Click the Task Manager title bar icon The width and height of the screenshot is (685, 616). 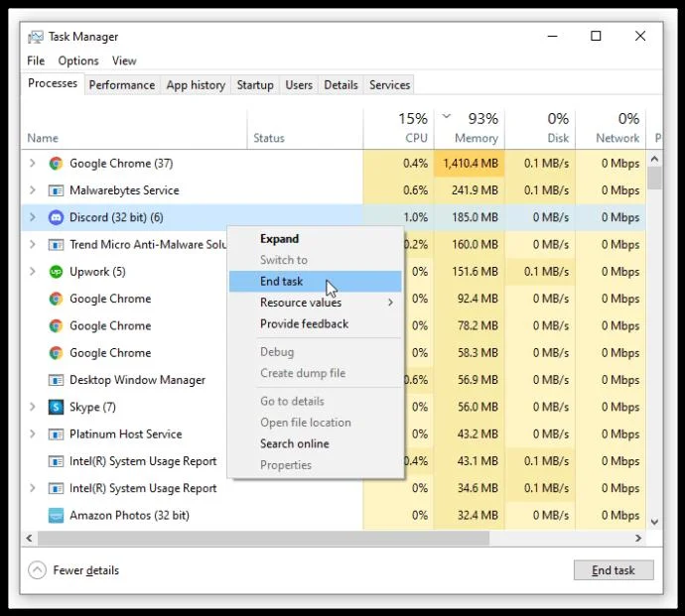[36, 37]
